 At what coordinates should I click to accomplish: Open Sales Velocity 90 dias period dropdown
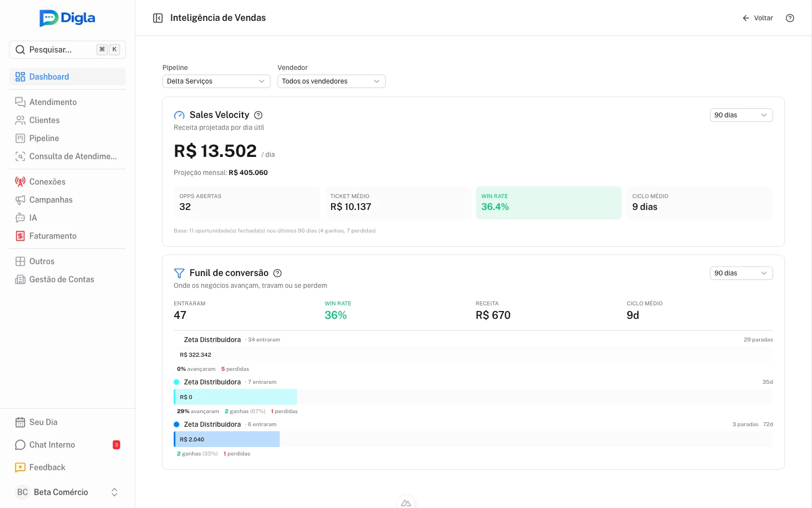pyautogui.click(x=741, y=115)
